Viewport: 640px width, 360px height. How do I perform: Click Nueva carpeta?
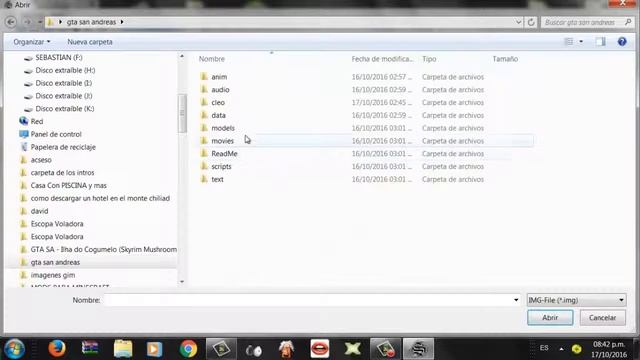tap(90, 42)
